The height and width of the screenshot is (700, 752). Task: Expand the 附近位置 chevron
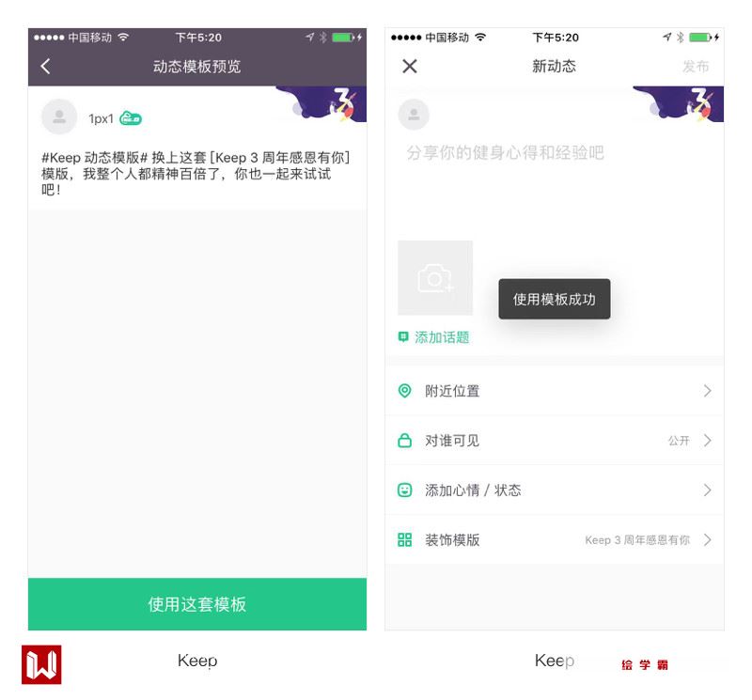click(x=708, y=391)
